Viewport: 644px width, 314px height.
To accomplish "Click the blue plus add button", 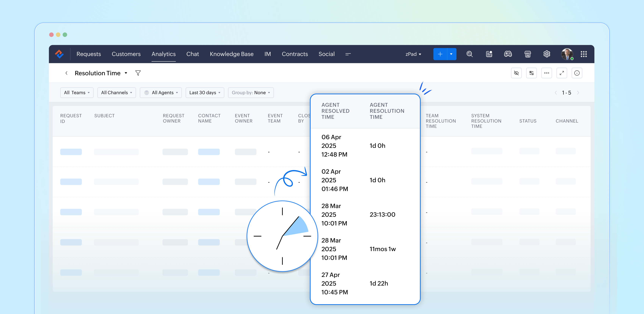I will tap(440, 54).
